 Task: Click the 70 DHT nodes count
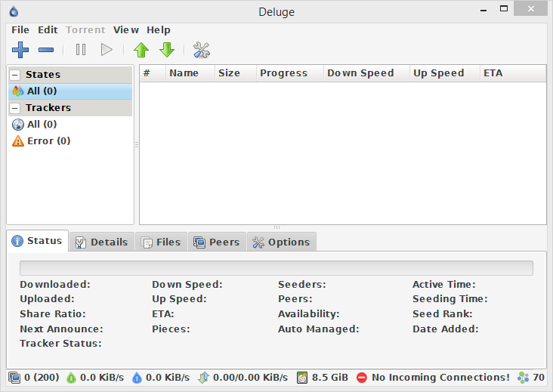[x=539, y=378]
